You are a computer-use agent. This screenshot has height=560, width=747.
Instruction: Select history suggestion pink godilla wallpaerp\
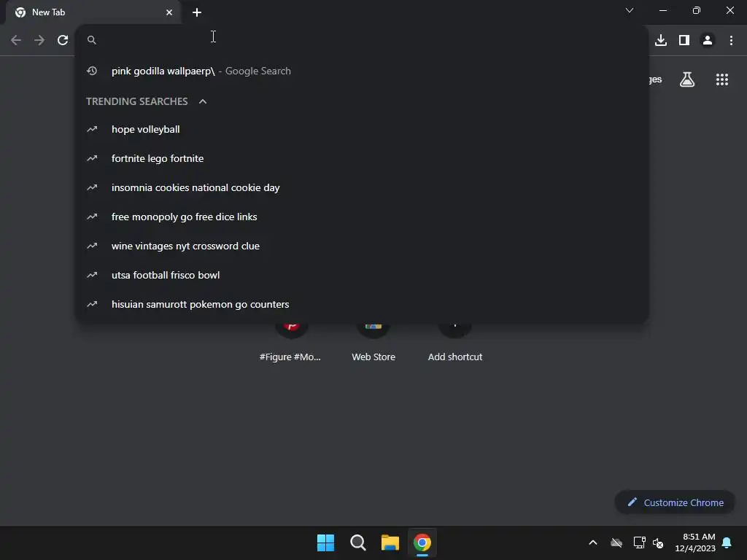tap(362, 71)
